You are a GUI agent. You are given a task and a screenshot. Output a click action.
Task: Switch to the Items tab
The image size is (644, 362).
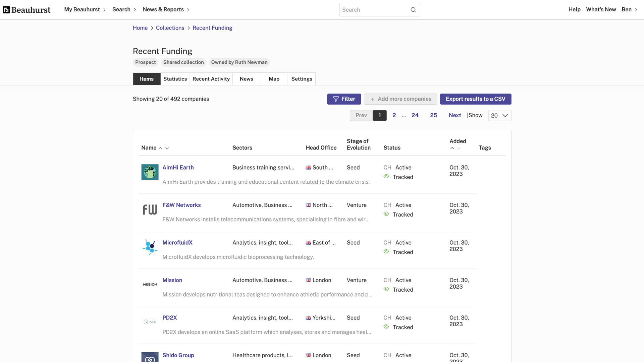pos(147,79)
